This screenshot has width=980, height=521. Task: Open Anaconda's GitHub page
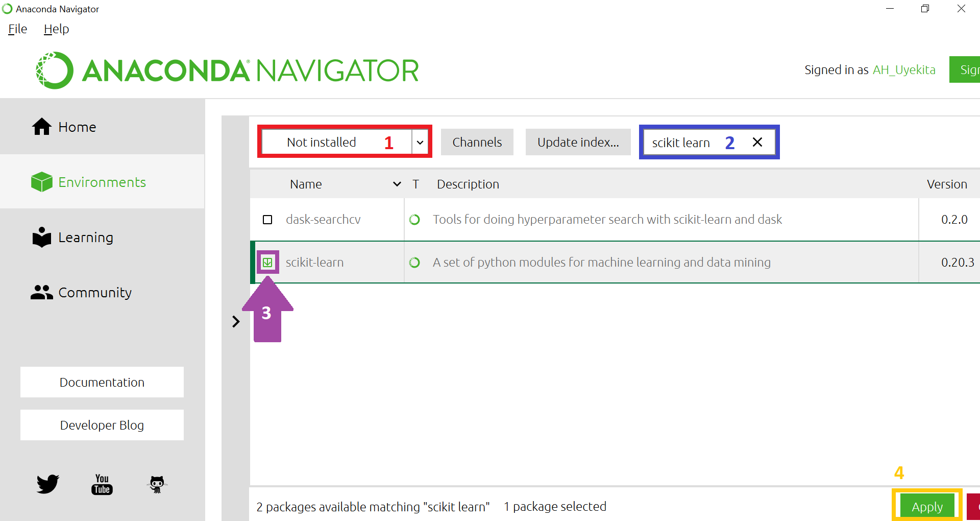pos(157,484)
